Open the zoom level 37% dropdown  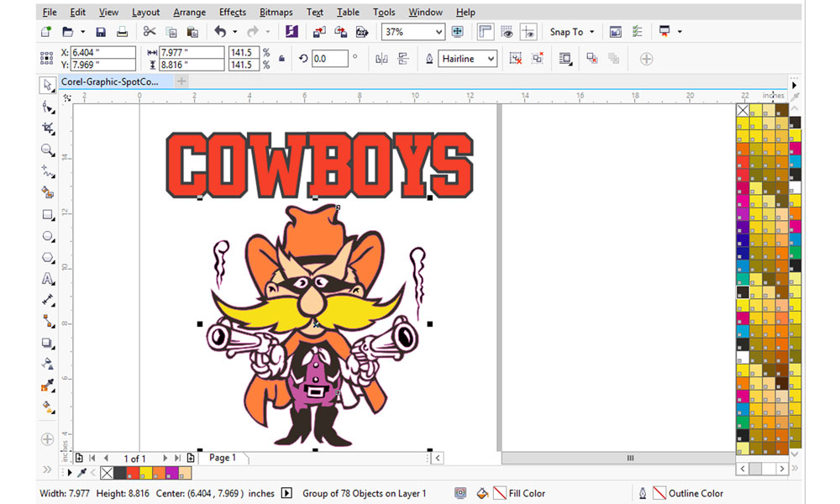pos(438,32)
